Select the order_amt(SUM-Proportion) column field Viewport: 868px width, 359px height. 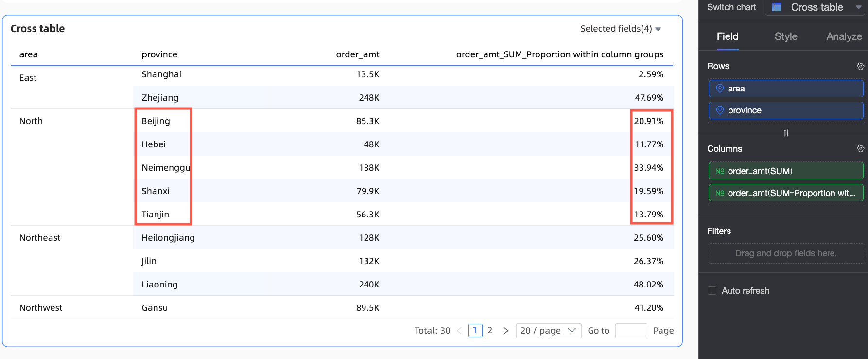[x=785, y=193]
